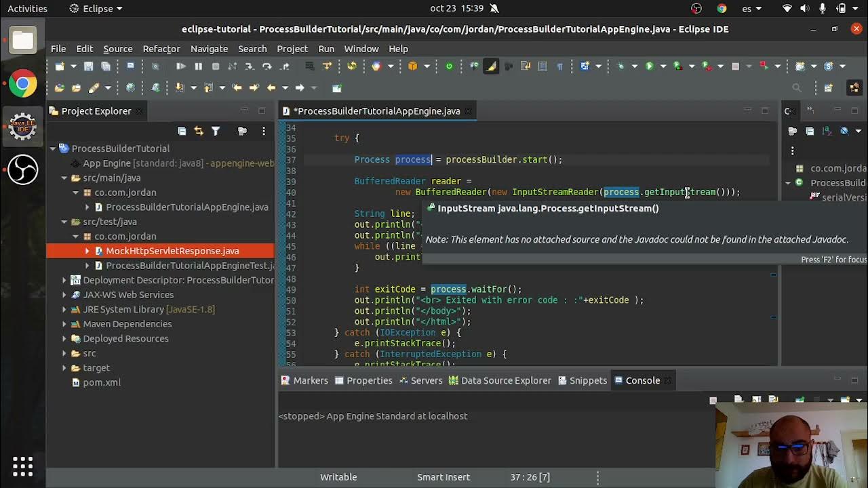Toggle Link with Editor in Project Explorer

tap(199, 131)
